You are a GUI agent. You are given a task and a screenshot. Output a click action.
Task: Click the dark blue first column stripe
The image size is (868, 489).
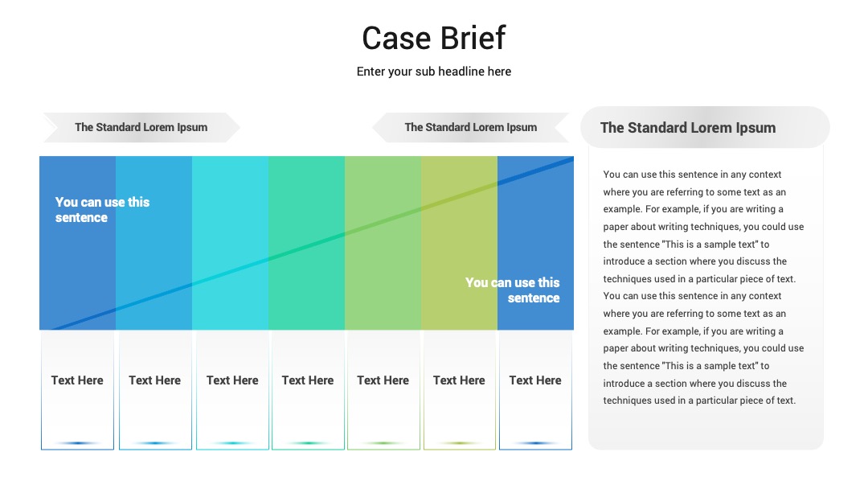pos(77,243)
